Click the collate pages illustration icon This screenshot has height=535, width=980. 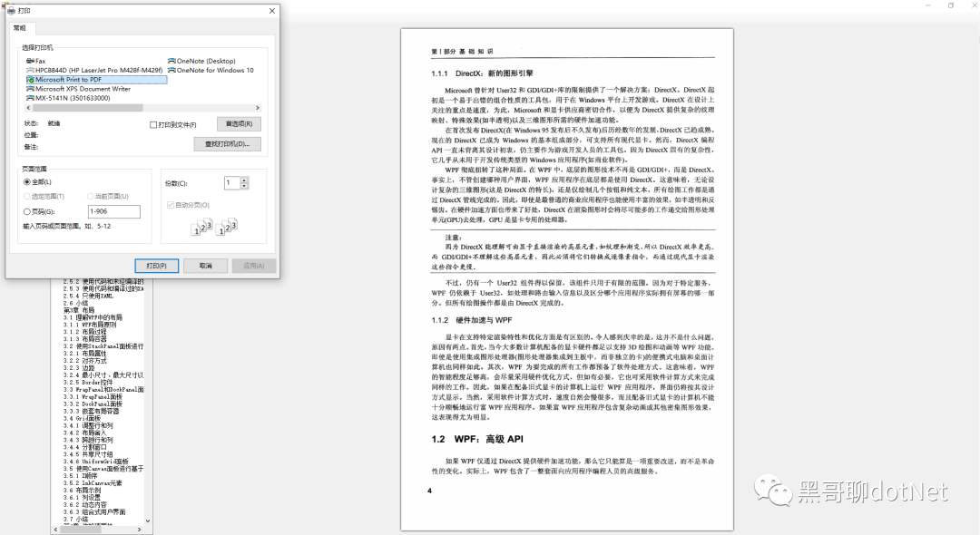click(214, 227)
